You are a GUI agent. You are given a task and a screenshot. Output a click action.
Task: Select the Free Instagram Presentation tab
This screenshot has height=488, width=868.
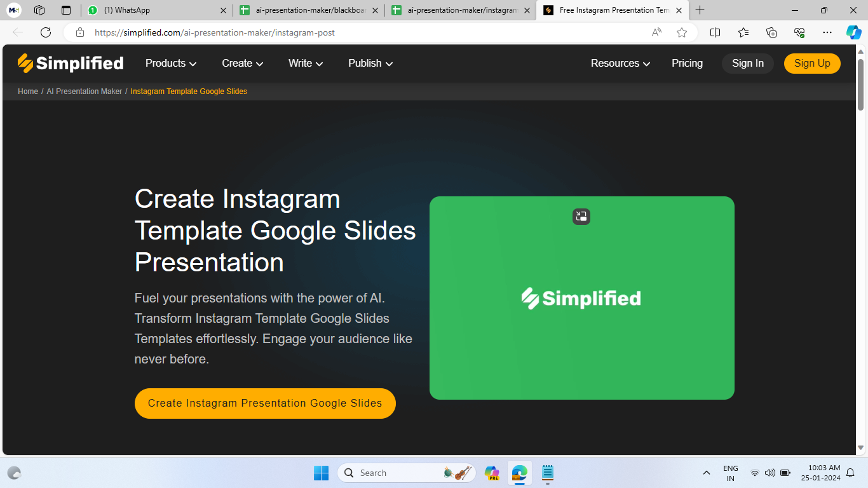(613, 10)
